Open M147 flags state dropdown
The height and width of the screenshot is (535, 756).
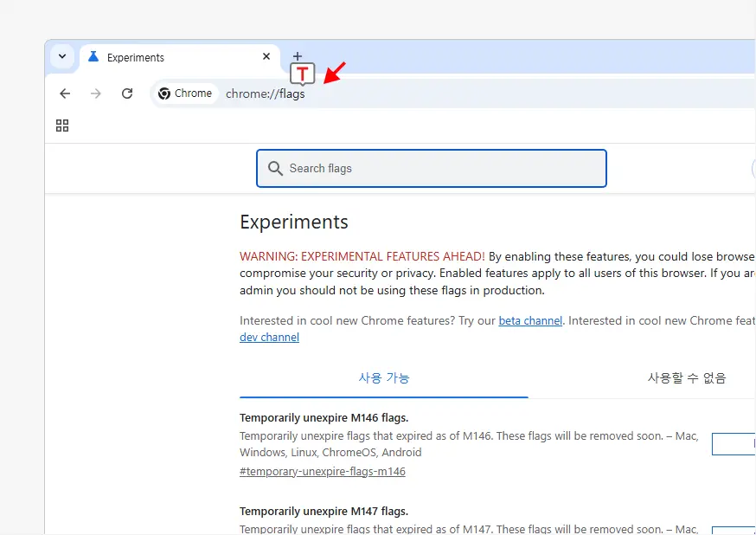coord(734,530)
